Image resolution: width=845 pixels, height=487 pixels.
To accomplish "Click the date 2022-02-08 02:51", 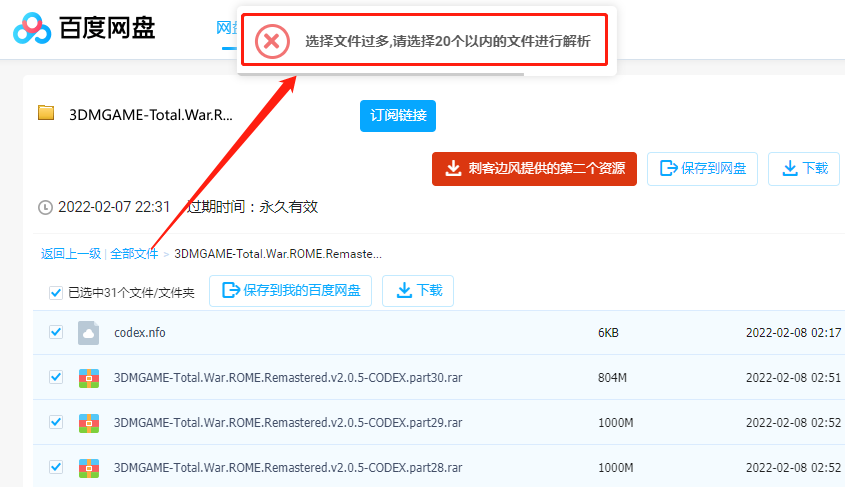I will point(793,378).
